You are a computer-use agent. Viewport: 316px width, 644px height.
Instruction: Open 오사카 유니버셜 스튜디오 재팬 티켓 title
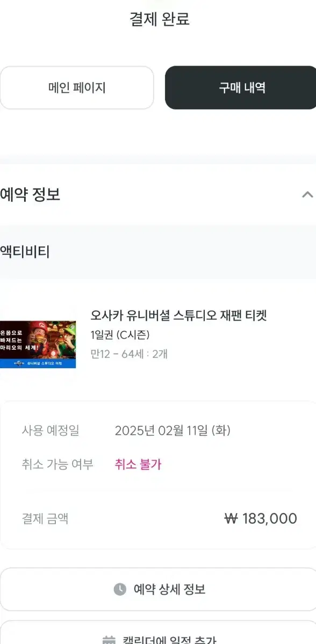[x=179, y=315]
